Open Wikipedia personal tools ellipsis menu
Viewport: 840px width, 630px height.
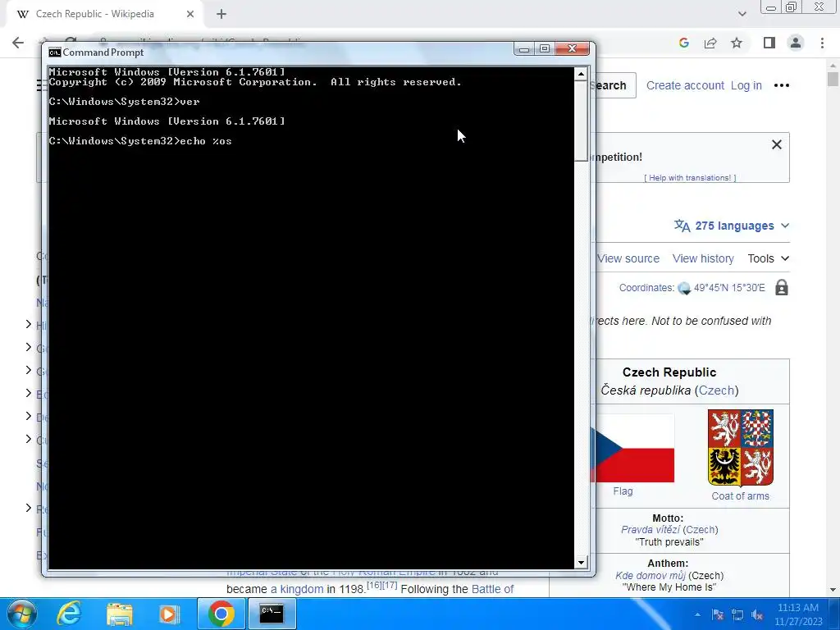tap(782, 85)
